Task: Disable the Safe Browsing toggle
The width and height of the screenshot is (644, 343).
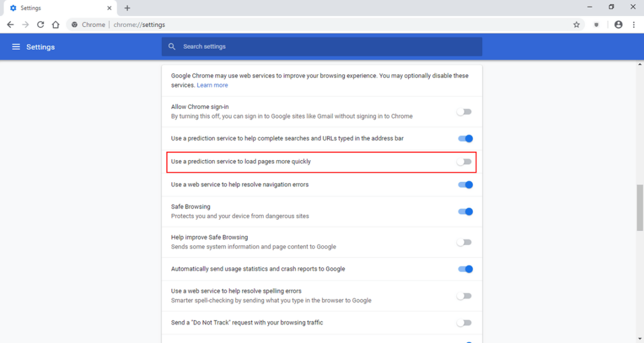Action: (x=465, y=211)
